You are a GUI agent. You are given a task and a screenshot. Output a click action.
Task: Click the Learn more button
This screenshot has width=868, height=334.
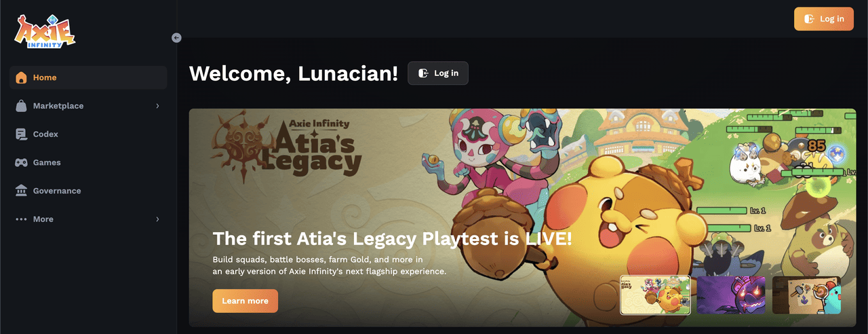(245, 301)
